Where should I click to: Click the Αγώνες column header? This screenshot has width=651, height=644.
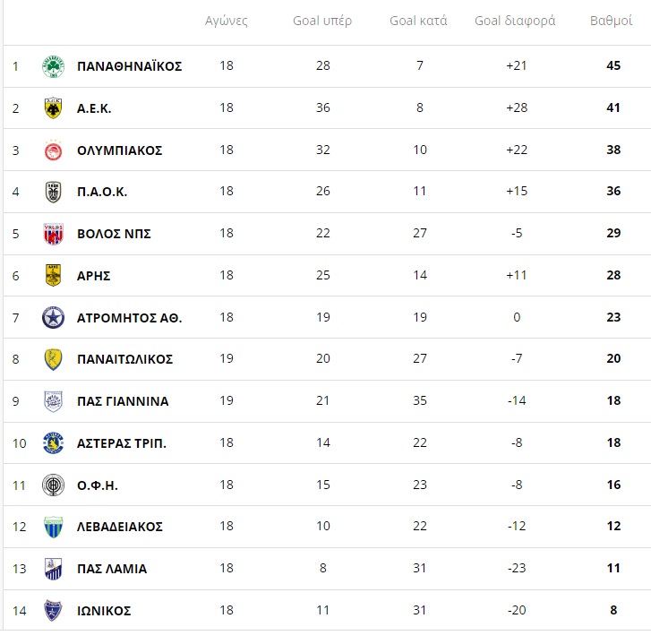pyautogui.click(x=227, y=21)
